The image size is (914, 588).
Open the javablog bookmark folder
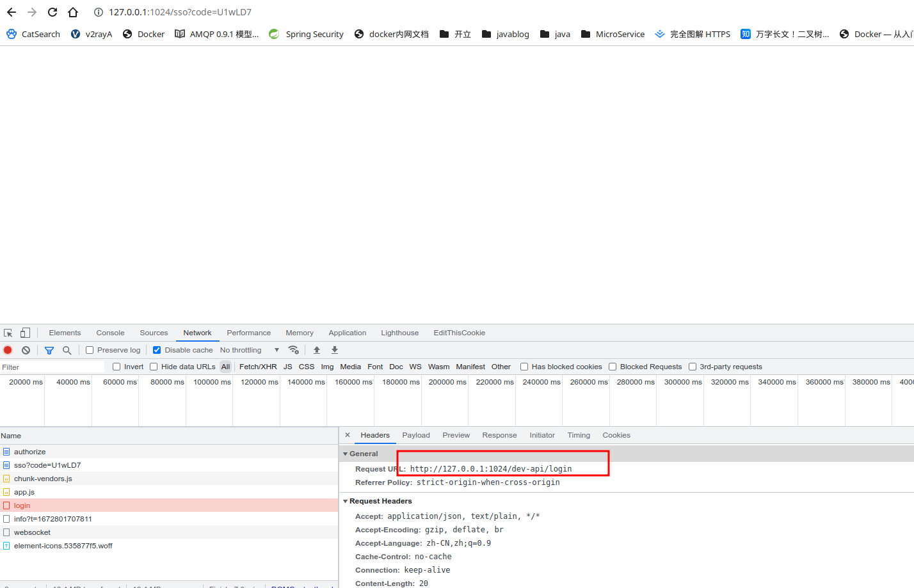tap(506, 34)
